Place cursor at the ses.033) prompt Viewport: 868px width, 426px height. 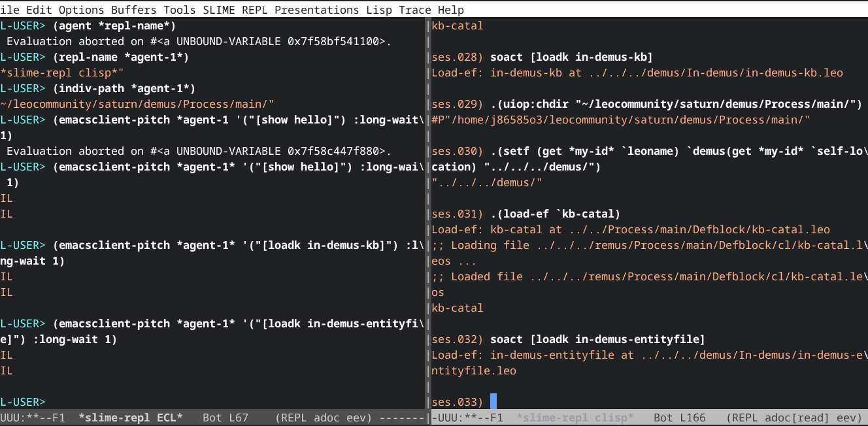493,402
